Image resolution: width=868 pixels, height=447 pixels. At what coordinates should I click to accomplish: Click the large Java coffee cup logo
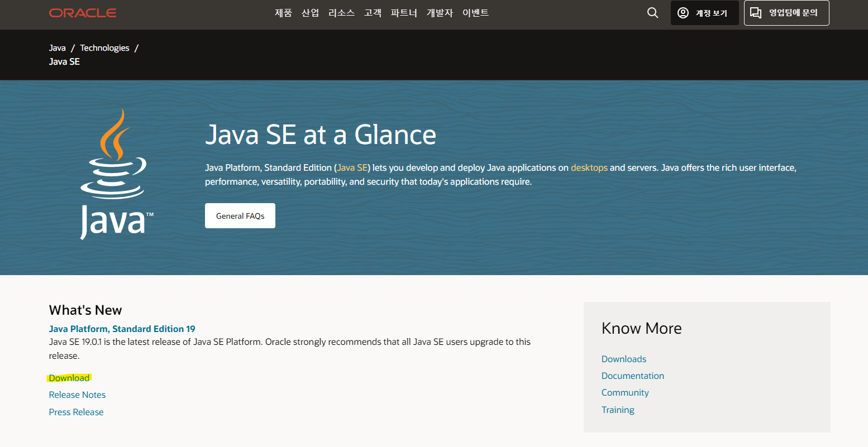[x=117, y=174]
